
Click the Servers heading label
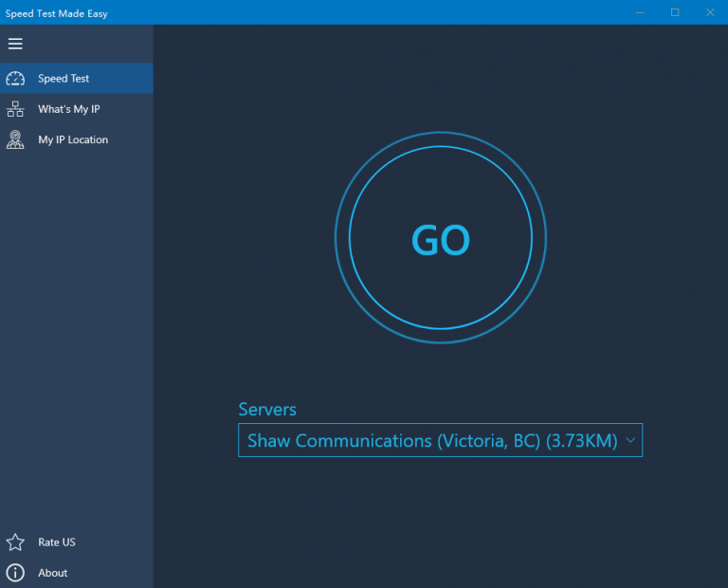pyautogui.click(x=267, y=410)
